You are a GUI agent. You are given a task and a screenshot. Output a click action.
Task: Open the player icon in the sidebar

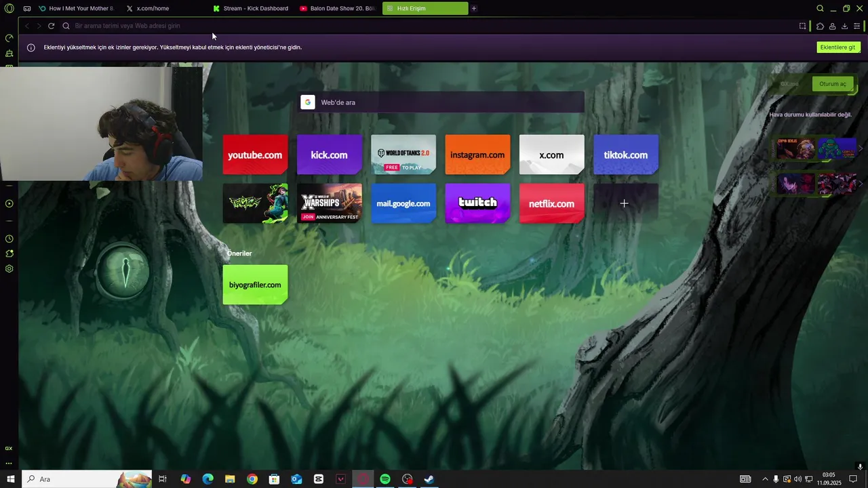[x=9, y=203]
